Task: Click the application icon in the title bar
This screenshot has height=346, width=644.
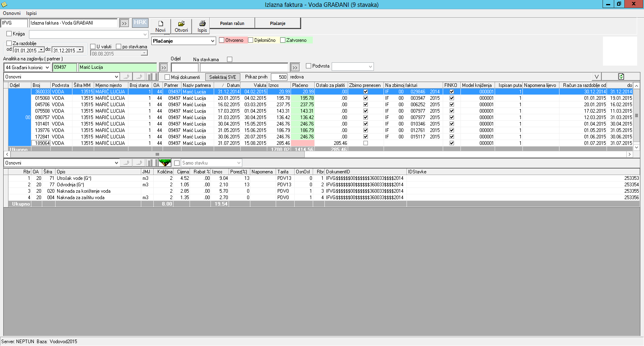Action: tap(4, 4)
